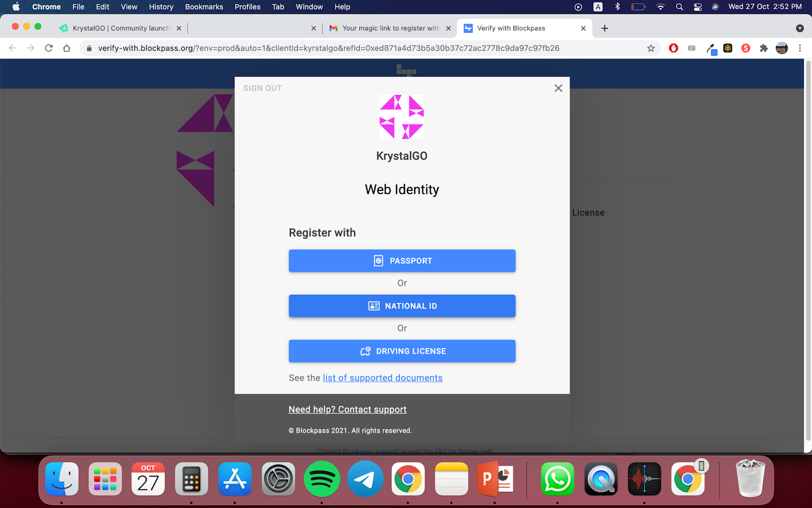Launch Spotify from the dock

[322, 479]
